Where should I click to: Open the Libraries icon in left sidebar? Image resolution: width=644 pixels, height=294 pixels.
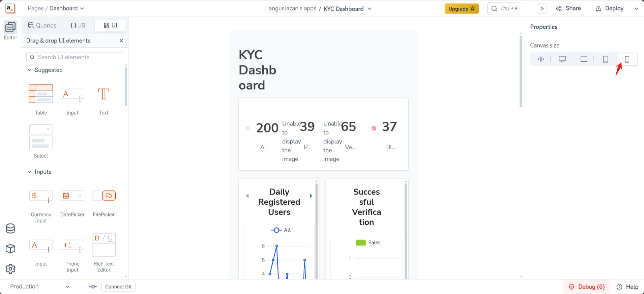10,249
